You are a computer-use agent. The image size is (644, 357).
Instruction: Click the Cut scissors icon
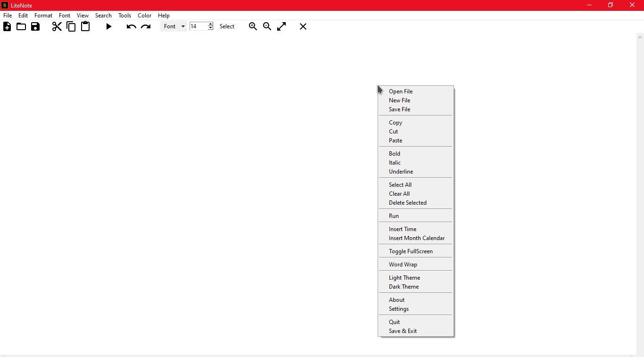click(57, 26)
